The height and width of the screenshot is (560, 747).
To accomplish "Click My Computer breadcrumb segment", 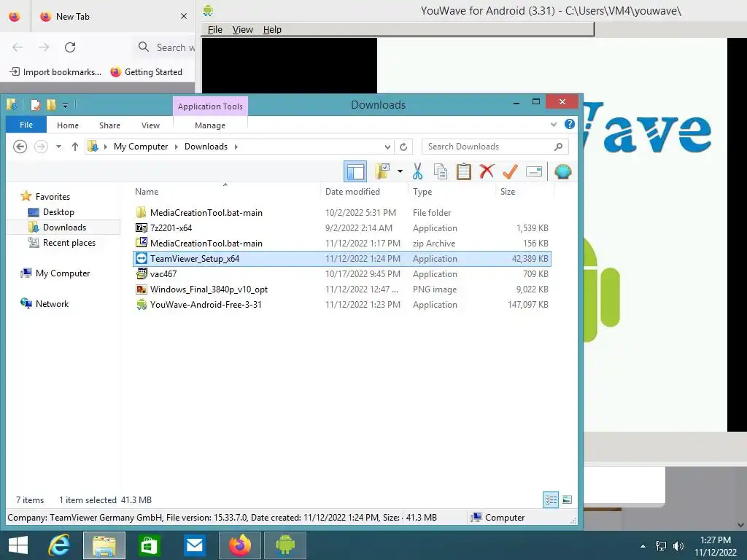I will pos(141,147).
